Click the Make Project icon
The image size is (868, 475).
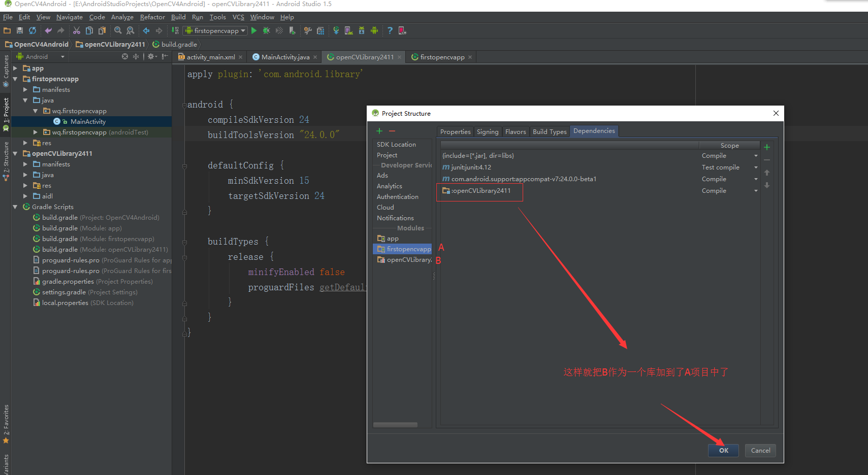click(x=175, y=30)
